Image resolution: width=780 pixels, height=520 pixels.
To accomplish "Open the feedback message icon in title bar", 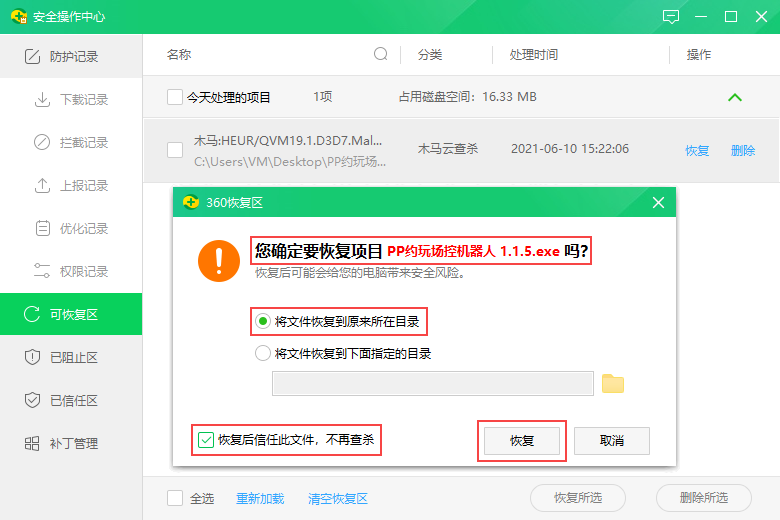I will click(x=671, y=17).
